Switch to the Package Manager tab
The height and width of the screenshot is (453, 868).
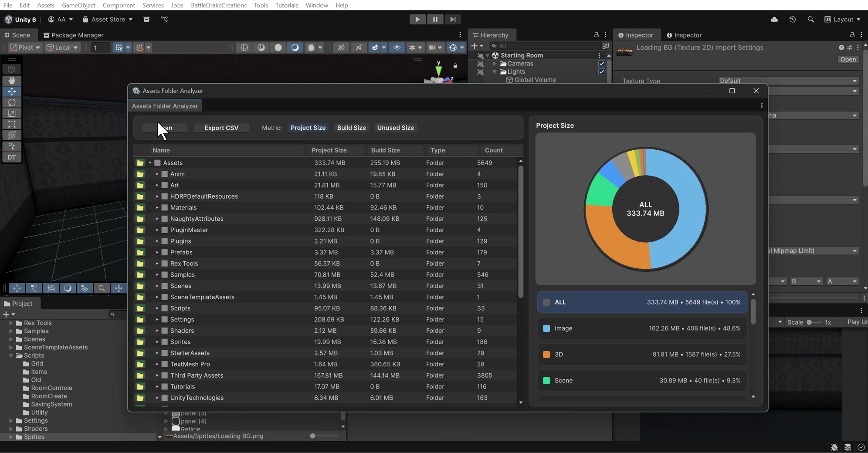click(73, 35)
